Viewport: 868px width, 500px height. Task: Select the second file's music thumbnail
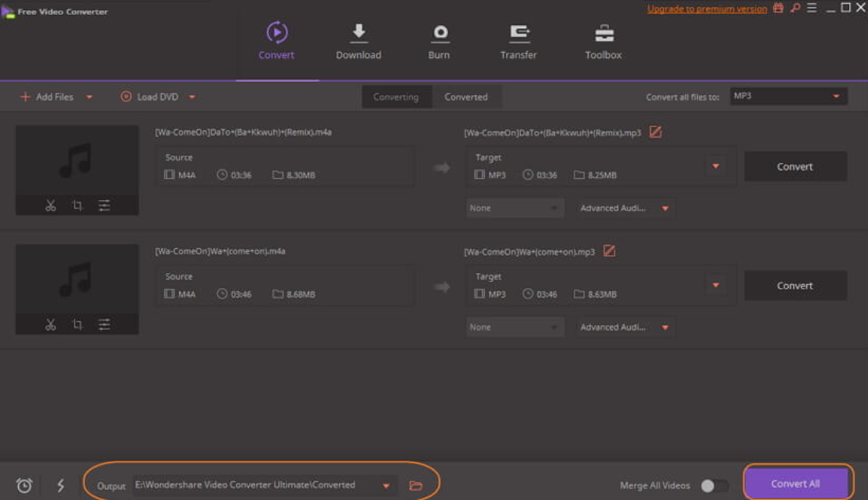77,279
